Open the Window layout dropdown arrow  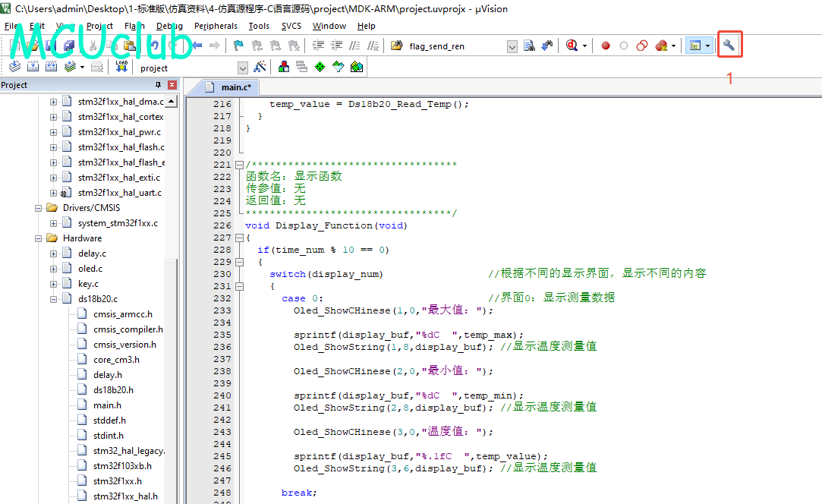pyautogui.click(x=707, y=46)
